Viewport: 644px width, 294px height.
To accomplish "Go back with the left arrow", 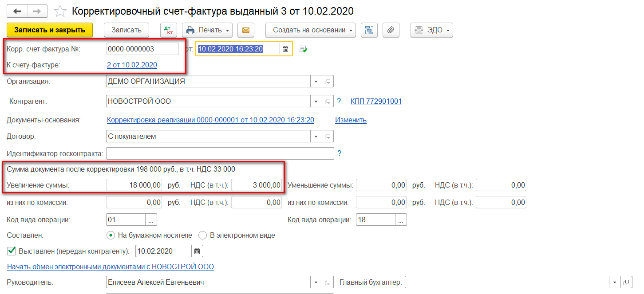I will click(17, 11).
